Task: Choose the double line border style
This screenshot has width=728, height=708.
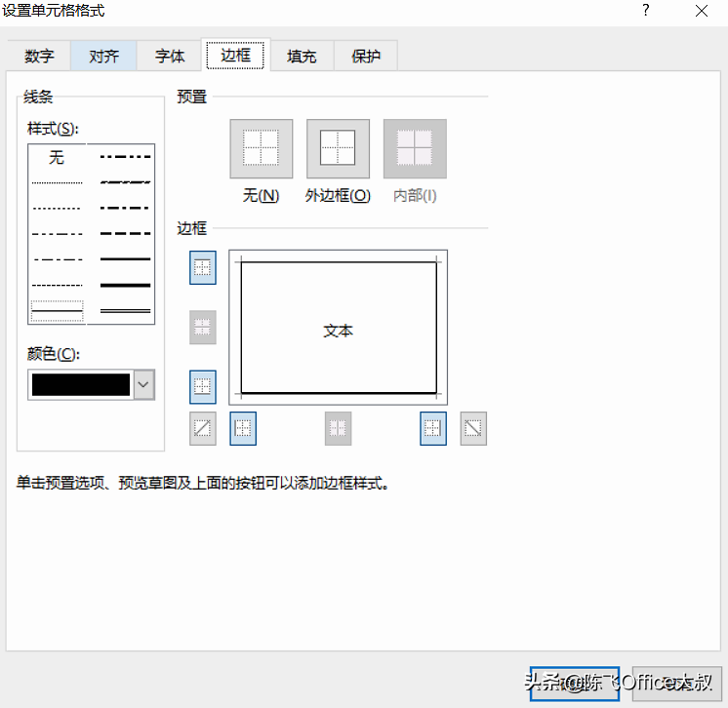Action: pos(125,310)
